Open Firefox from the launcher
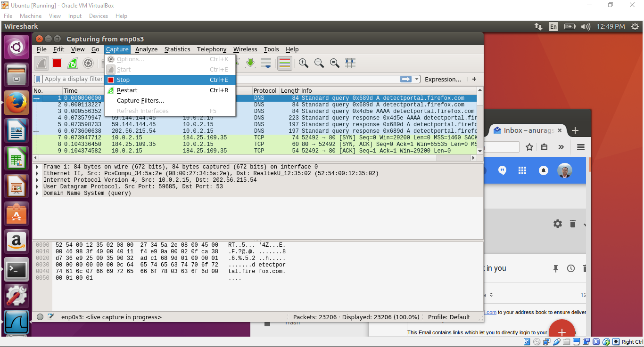This screenshot has height=347, width=644. tap(17, 103)
